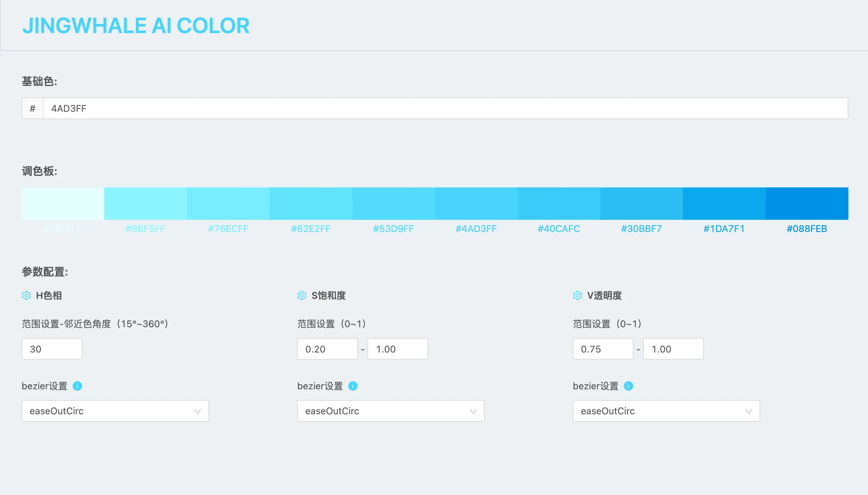Click saturation minimum field 0.20
868x495 pixels.
pyautogui.click(x=327, y=349)
